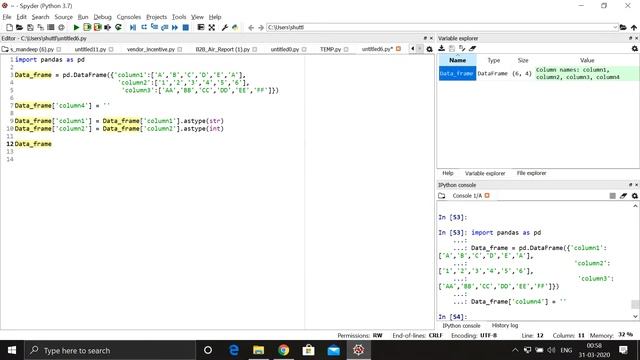Switch to the Help pane tab
Screen dimensions: 640x360
448,173
